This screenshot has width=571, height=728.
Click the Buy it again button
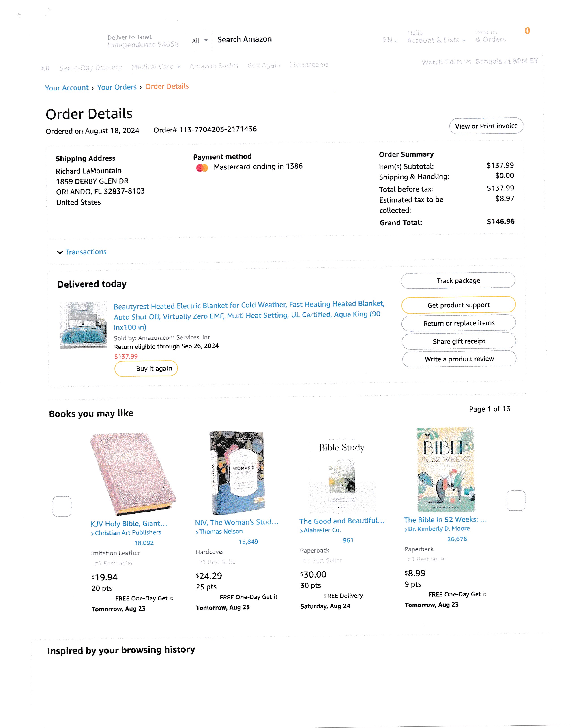tap(146, 369)
